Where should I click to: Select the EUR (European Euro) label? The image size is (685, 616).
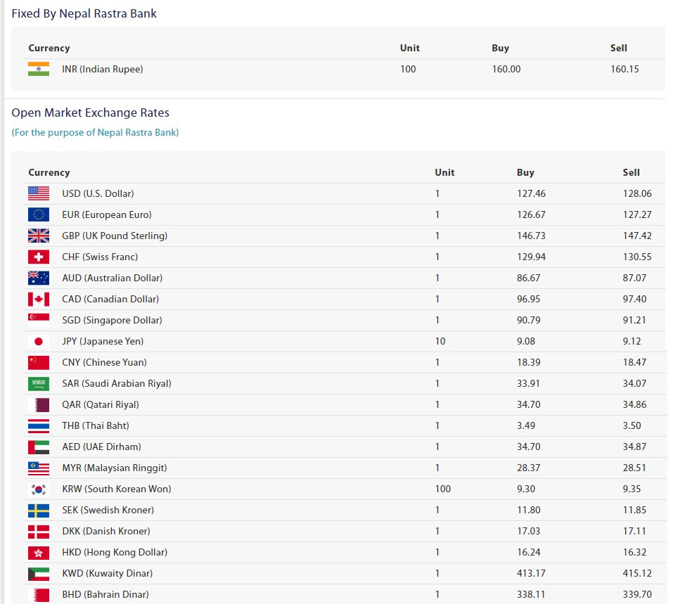pyautogui.click(x=107, y=214)
